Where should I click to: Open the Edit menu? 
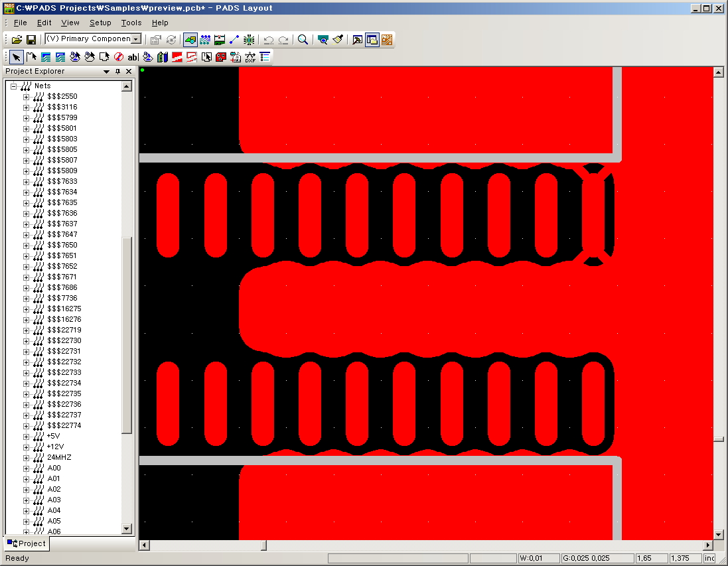click(x=44, y=23)
